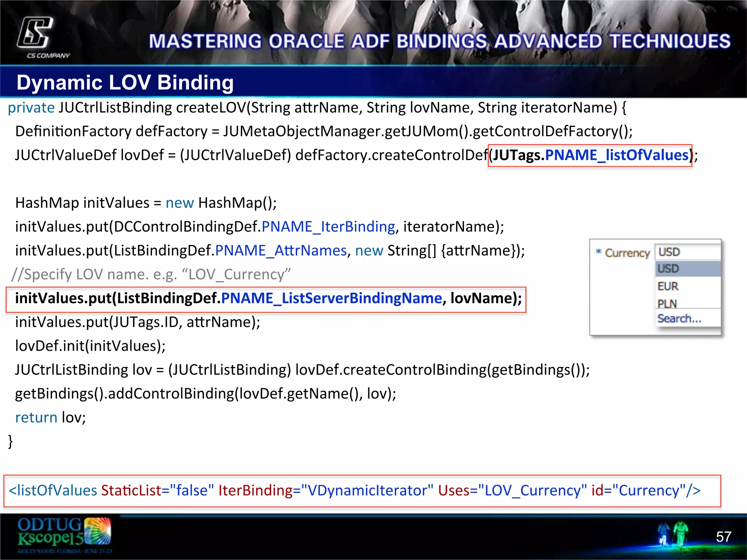This screenshot has height=560, width=747.
Task: Click the id="Currency" attribute
Action: click(x=638, y=491)
